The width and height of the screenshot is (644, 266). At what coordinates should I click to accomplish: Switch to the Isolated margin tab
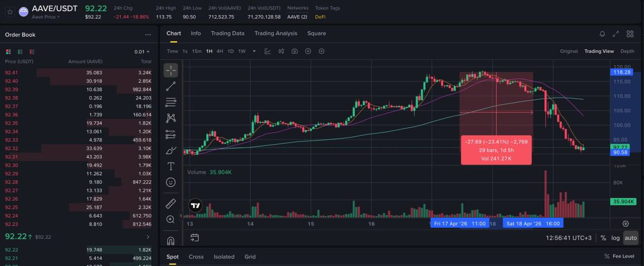[224, 256]
